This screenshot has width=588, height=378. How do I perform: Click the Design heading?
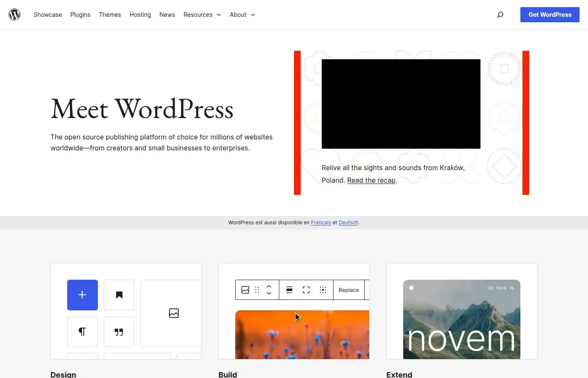[63, 375]
